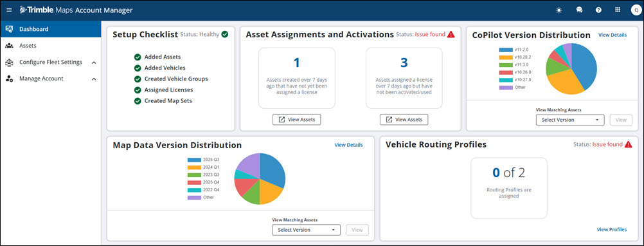Toggle the light/dark theme sun icon
644x246 pixels.
(559, 10)
